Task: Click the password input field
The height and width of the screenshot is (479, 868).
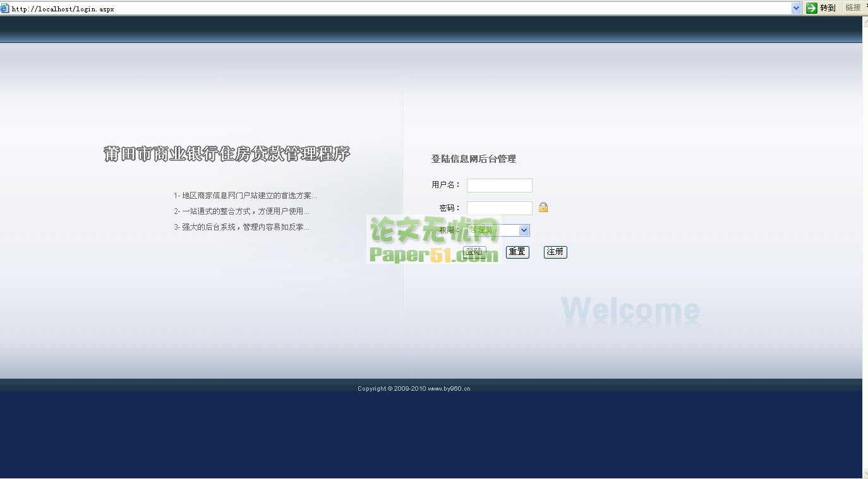Action: 500,208
